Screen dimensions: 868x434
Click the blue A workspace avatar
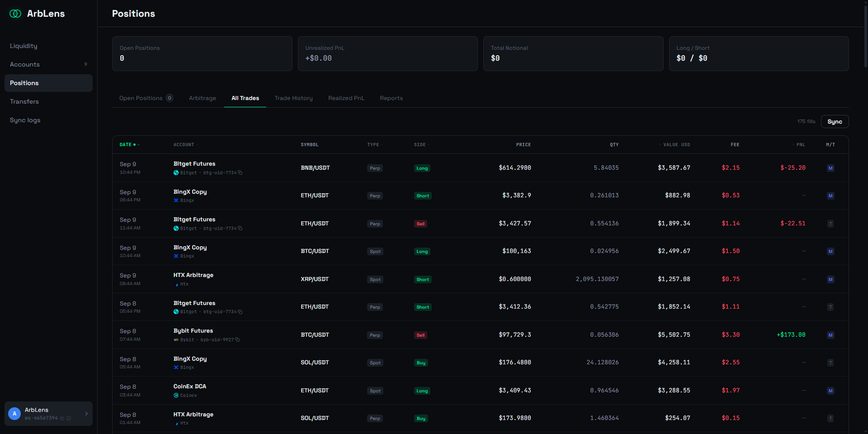click(14, 414)
